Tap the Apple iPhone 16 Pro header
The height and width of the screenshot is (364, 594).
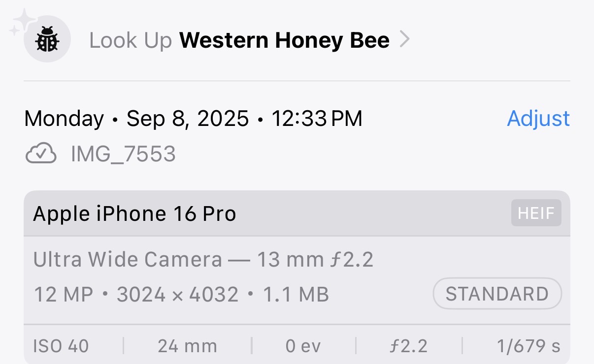coord(134,214)
